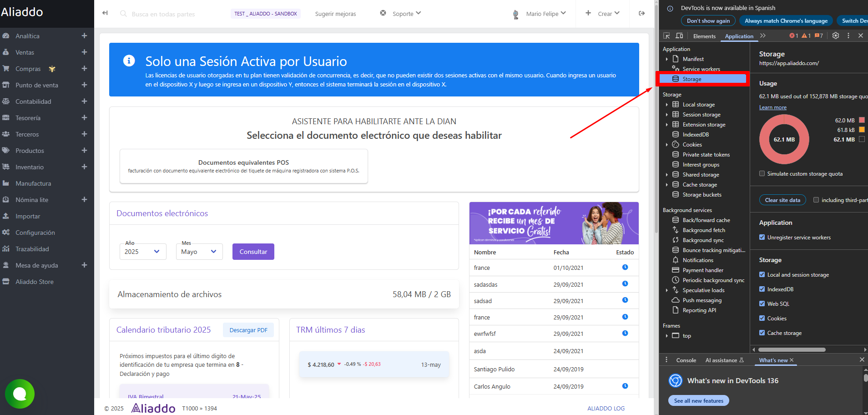Select the Documentos equivalentes POS card
Image resolution: width=868 pixels, height=415 pixels.
(x=243, y=166)
